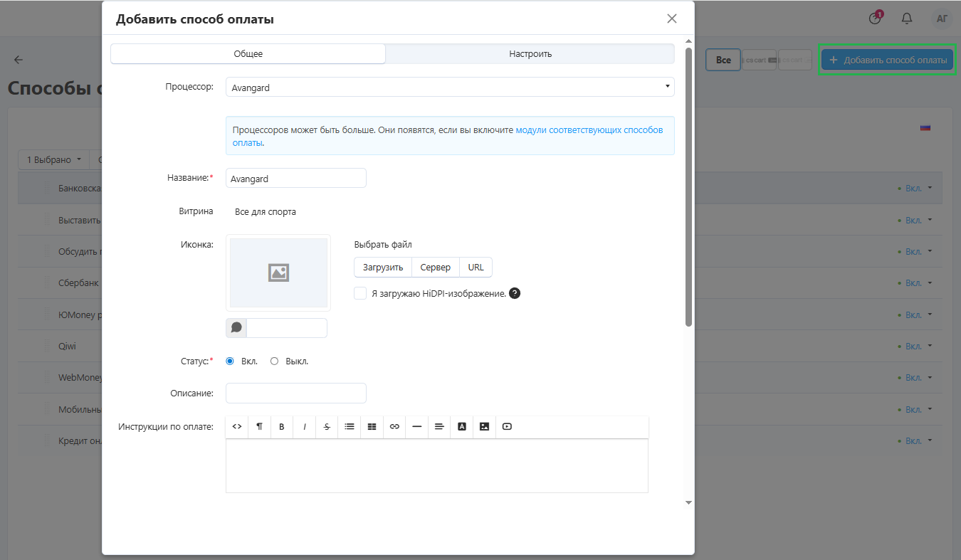
Task: Click inside the payment instructions text area
Action: coord(437,466)
